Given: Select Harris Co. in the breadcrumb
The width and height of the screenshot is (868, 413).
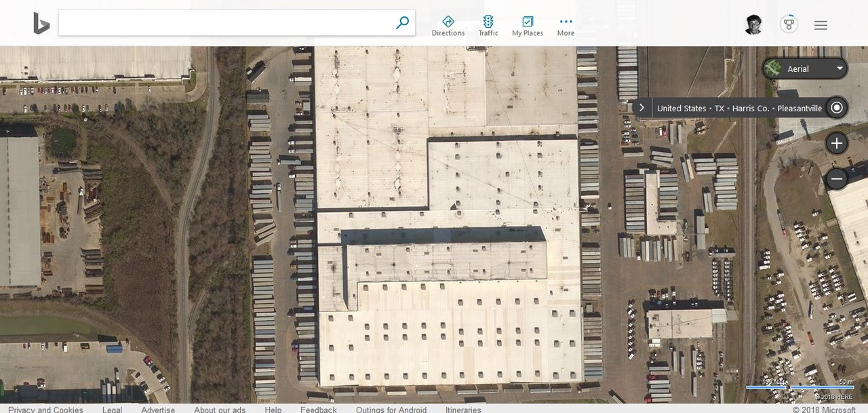Looking at the screenshot, I should (750, 109).
